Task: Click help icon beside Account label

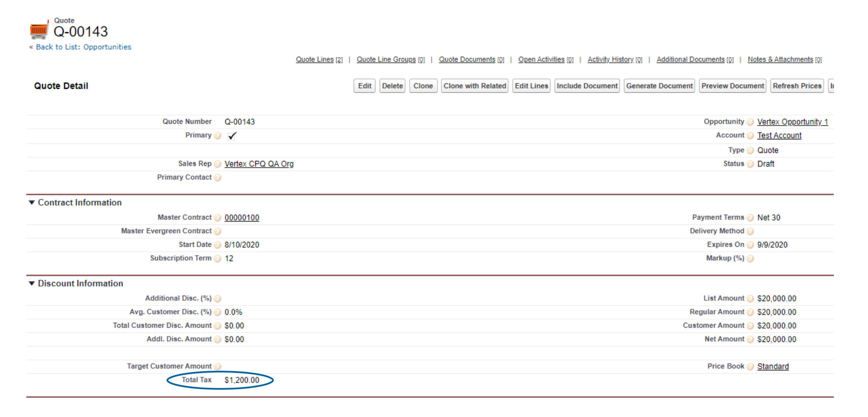Action: point(750,136)
